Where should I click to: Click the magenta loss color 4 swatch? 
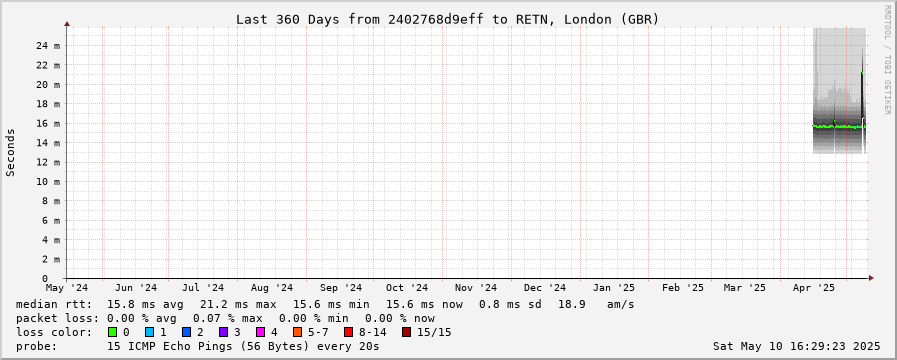(260, 332)
